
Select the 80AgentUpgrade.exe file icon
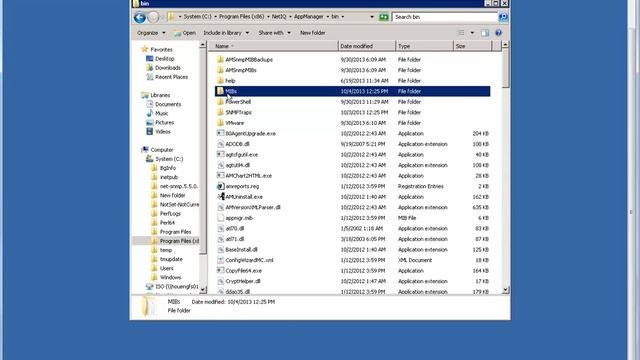pyautogui.click(x=220, y=133)
